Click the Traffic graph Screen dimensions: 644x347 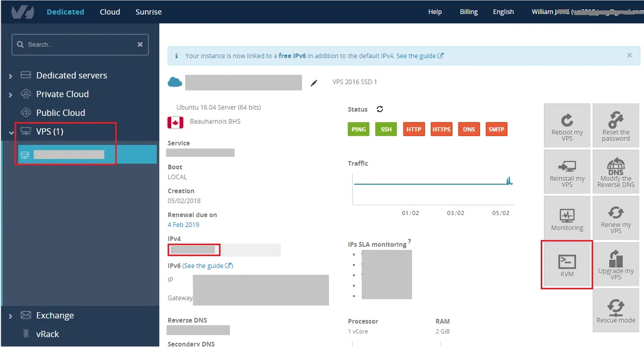coord(433,190)
